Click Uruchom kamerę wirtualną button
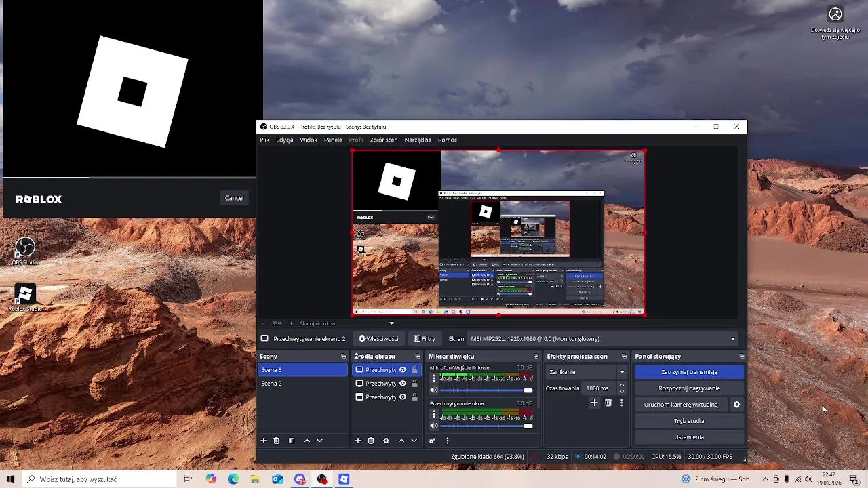Viewport: 868px width, 488px height. coord(681,405)
